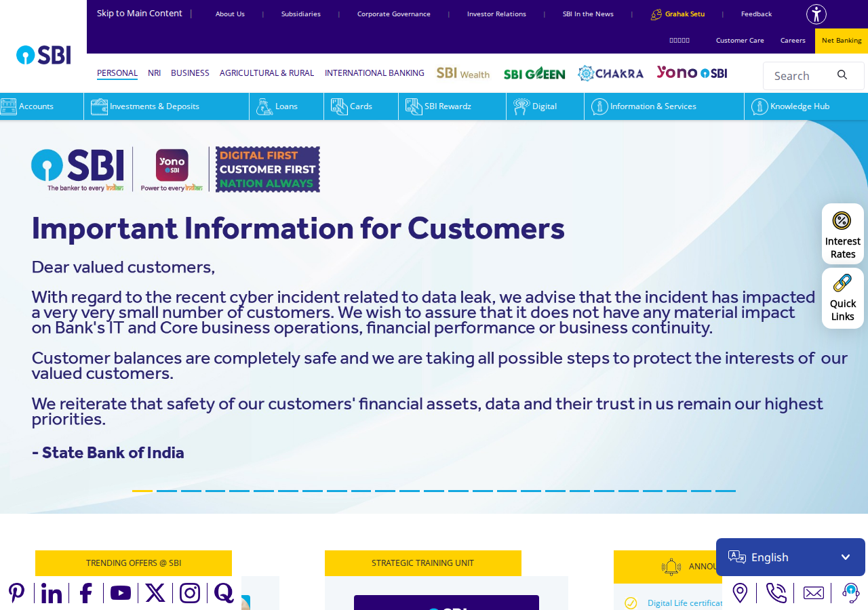
Task: Select the NRI tab
Action: 154,73
